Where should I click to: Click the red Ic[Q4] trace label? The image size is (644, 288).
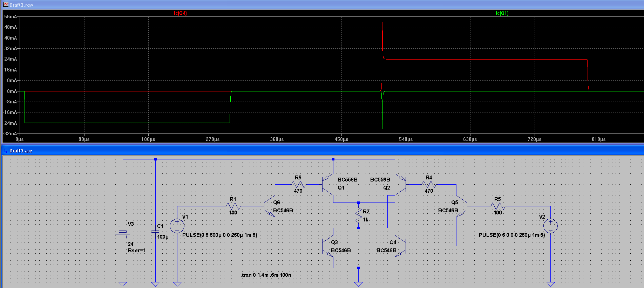(180, 13)
